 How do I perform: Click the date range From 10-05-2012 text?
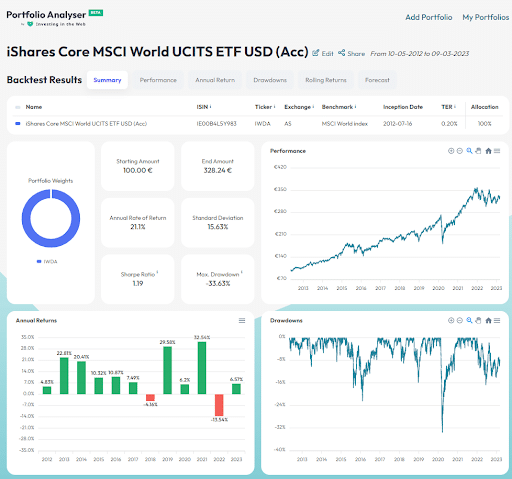pyautogui.click(x=420, y=53)
